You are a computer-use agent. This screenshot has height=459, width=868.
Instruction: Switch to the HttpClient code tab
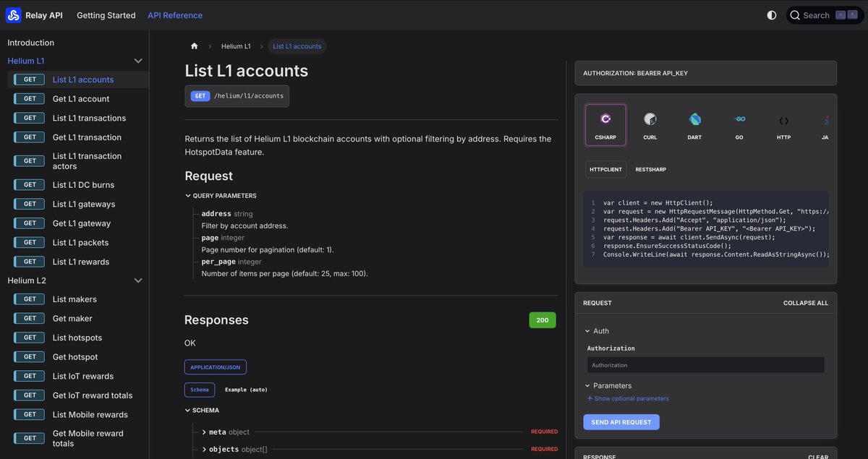tap(605, 169)
